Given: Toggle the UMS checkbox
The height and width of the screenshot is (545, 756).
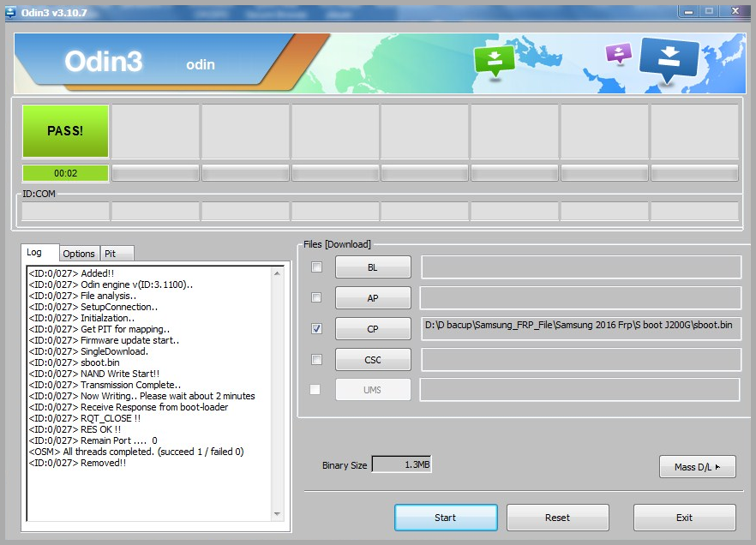Looking at the screenshot, I should pyautogui.click(x=315, y=389).
